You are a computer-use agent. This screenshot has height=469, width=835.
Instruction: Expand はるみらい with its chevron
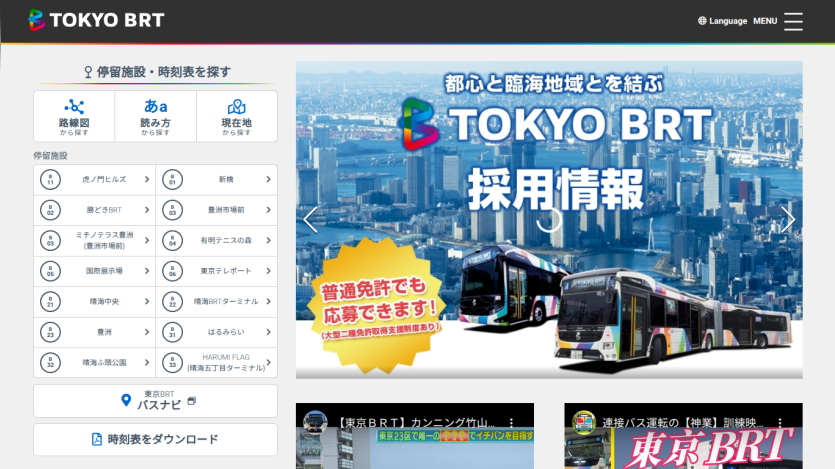tap(268, 332)
